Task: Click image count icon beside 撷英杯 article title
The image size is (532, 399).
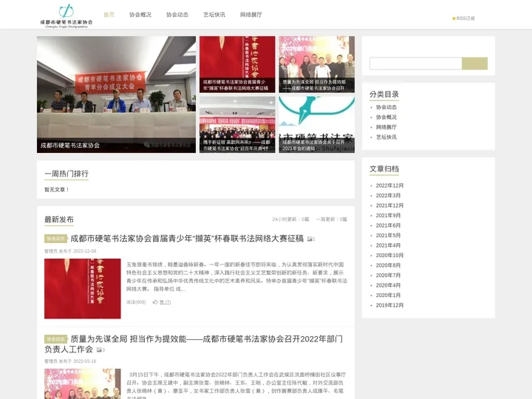Action: click(311, 239)
